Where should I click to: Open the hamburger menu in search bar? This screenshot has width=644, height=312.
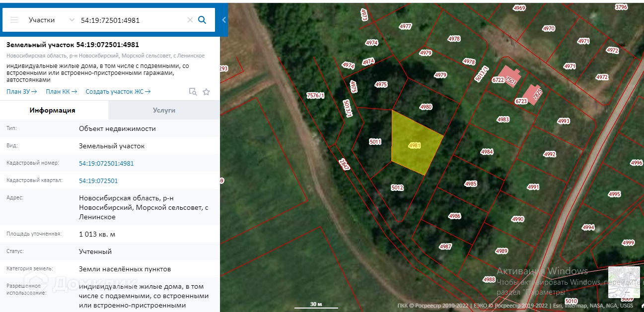[14, 20]
